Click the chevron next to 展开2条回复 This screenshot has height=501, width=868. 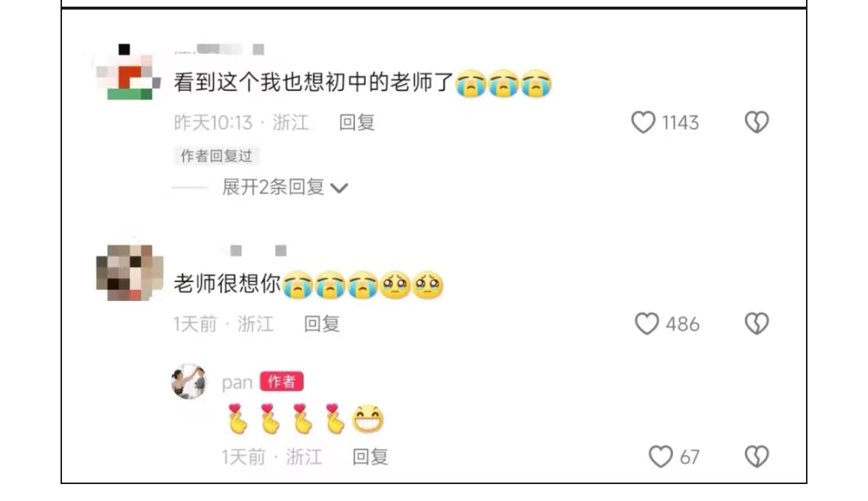pyautogui.click(x=339, y=188)
